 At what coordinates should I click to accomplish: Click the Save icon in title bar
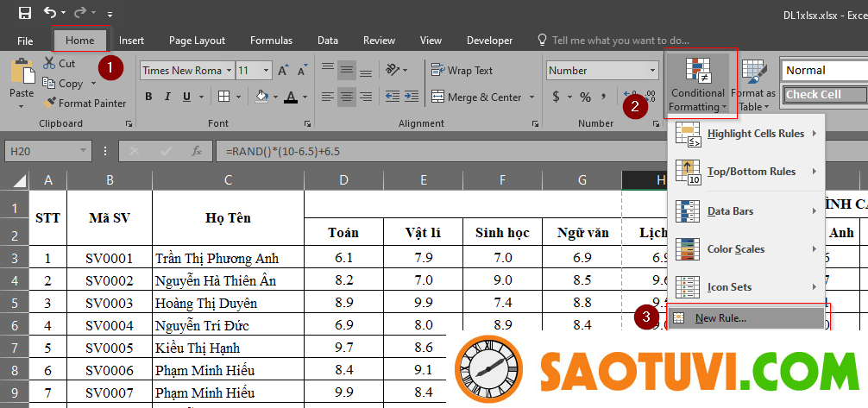(x=24, y=13)
